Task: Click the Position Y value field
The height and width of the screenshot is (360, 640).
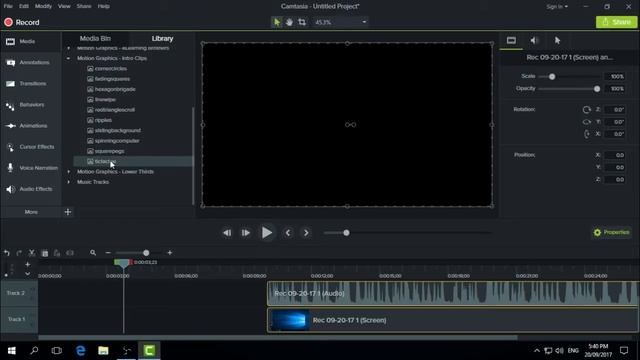Action: pos(615,167)
